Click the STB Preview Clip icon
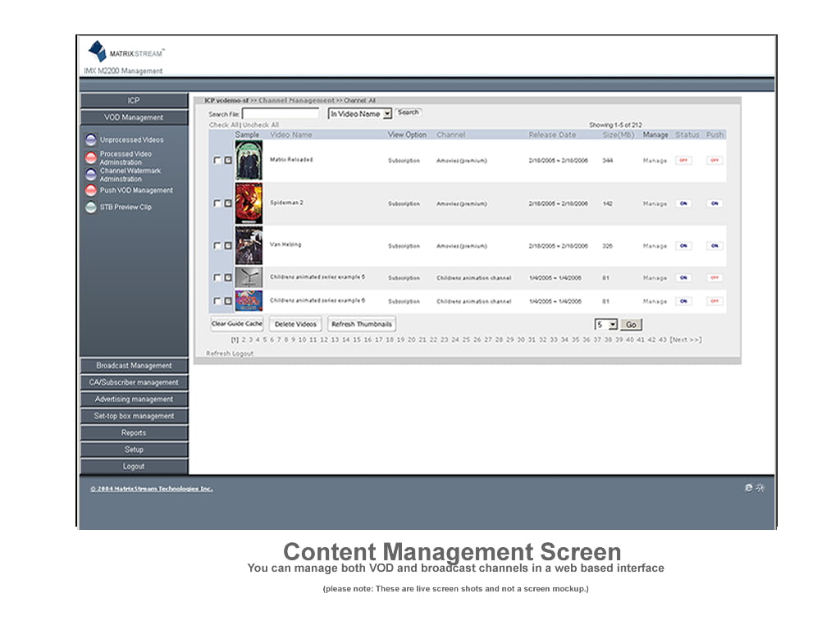Viewport: 840px width, 630px height. tap(91, 207)
